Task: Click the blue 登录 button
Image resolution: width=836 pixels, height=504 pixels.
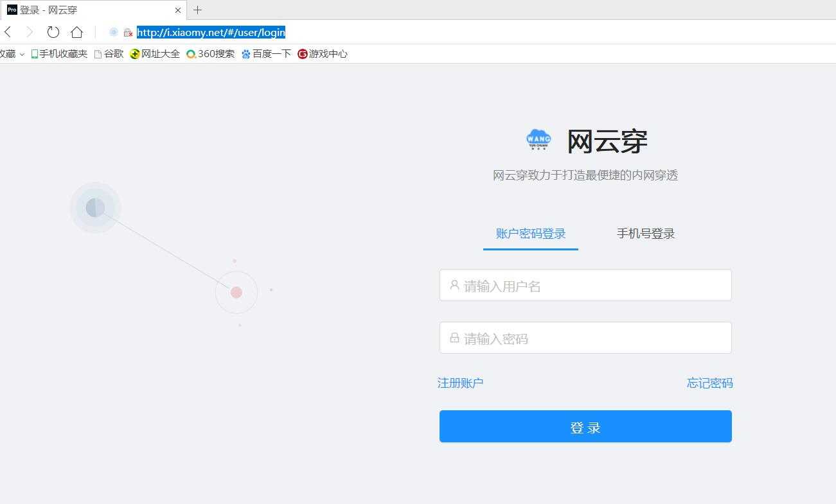Action: (585, 426)
